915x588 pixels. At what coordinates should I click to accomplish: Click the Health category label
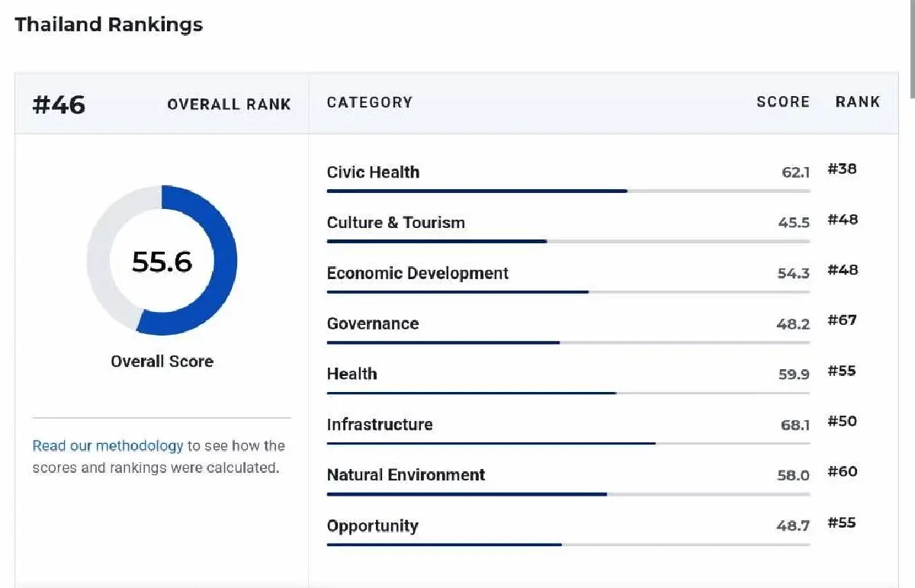[352, 374]
